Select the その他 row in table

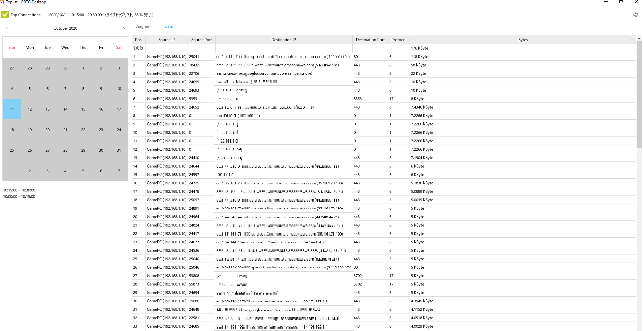pos(384,48)
